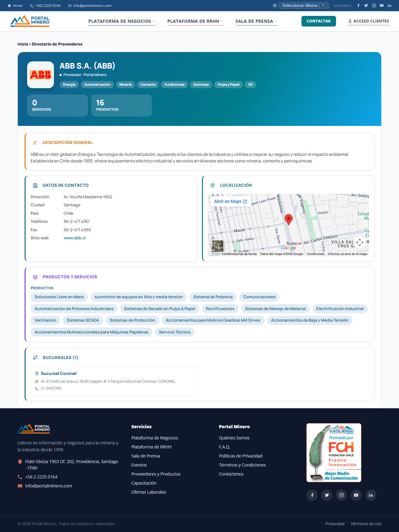Open footer Términos y Condiciones link
The width and height of the screenshot is (399, 532).
point(242,465)
